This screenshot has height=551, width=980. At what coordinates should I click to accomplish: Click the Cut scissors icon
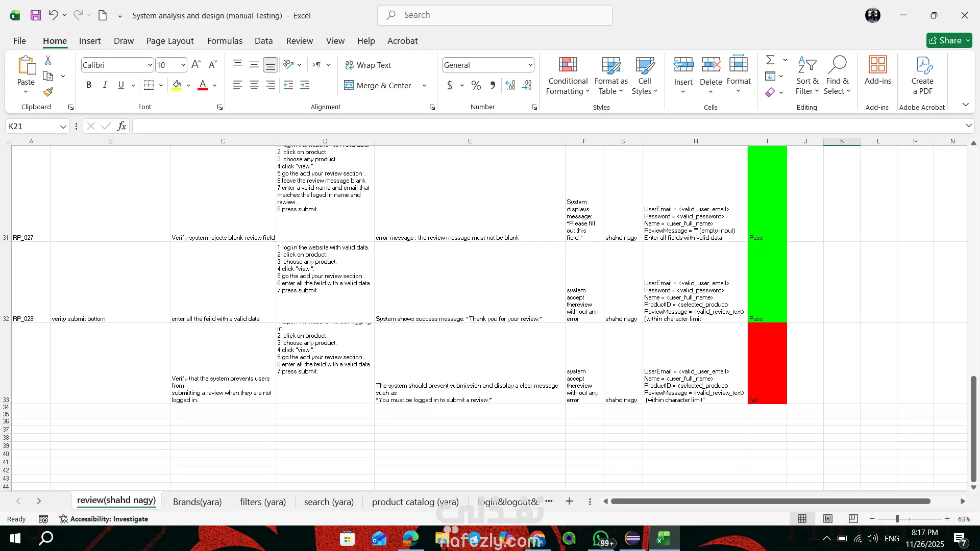point(48,60)
